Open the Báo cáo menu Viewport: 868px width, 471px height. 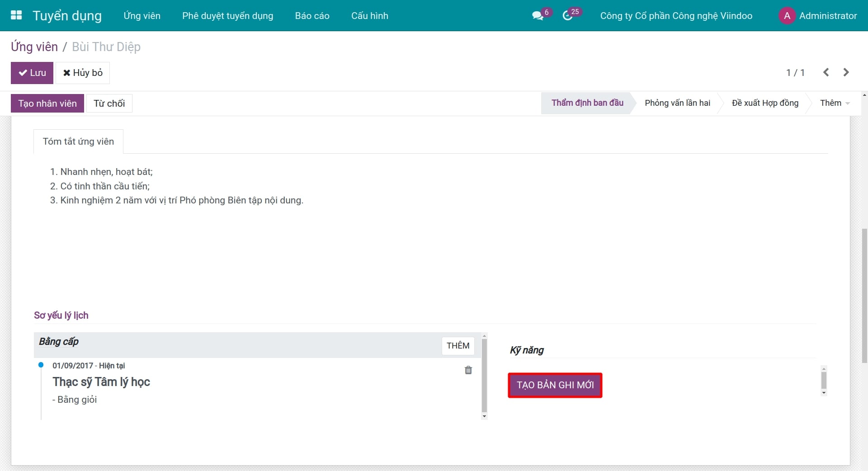click(x=312, y=16)
